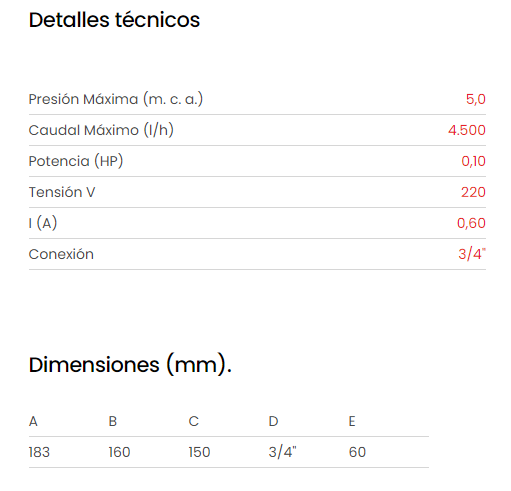The height and width of the screenshot is (491, 511).
Task: Click the 3/4" value under column D
Action: click(282, 452)
